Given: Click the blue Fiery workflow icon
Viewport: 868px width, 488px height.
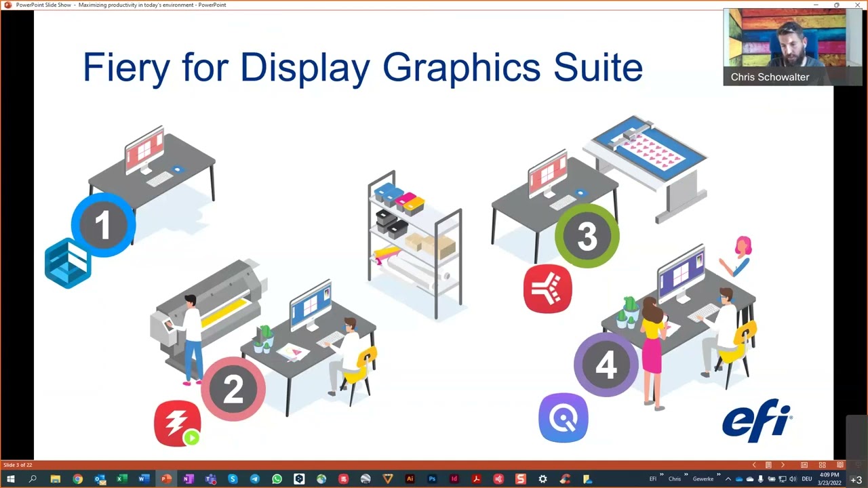Looking at the screenshot, I should point(68,264).
